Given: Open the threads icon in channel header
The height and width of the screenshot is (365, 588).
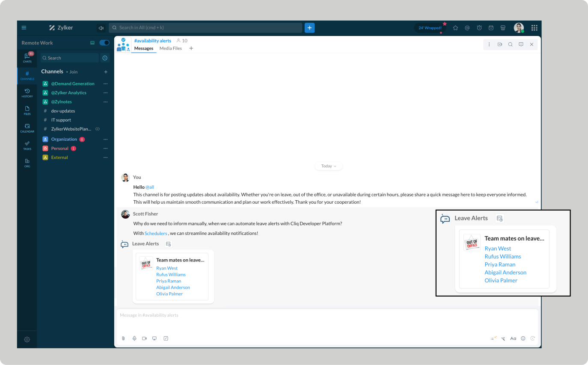Looking at the screenshot, I should point(521,45).
